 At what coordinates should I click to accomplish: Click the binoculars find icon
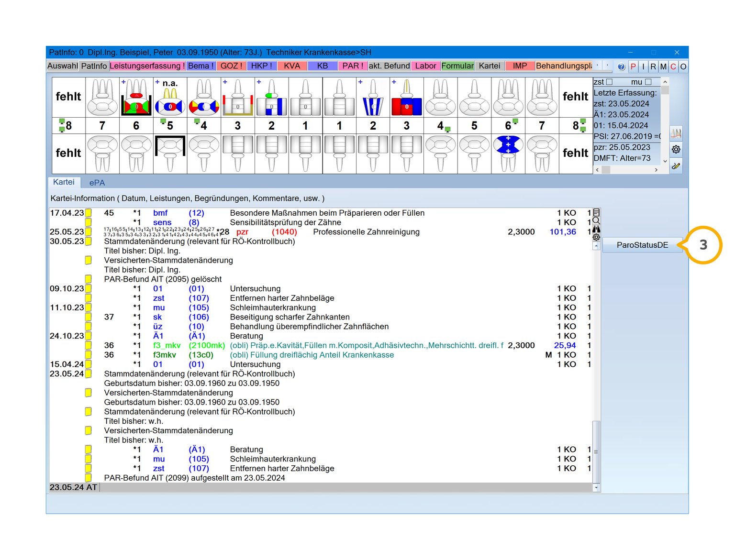pyautogui.click(x=596, y=229)
